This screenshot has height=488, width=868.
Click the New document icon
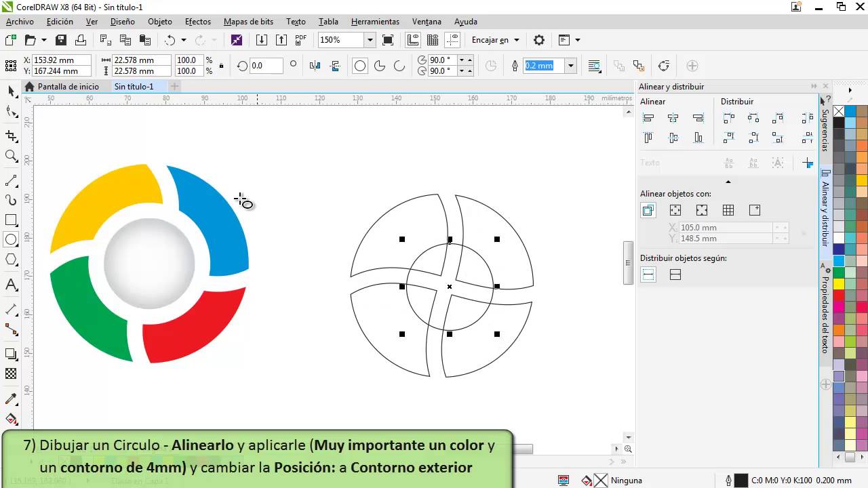tap(11, 40)
